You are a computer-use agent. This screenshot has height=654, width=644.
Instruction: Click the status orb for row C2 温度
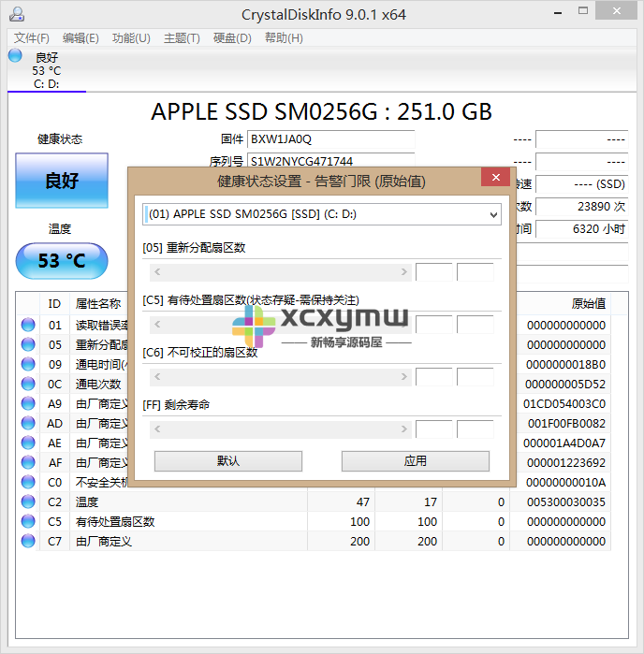point(28,501)
